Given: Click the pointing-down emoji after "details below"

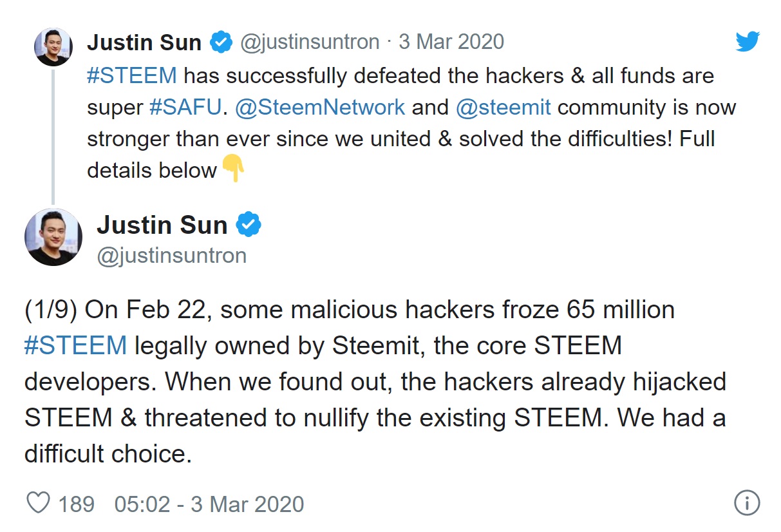Looking at the screenshot, I should pyautogui.click(x=233, y=169).
